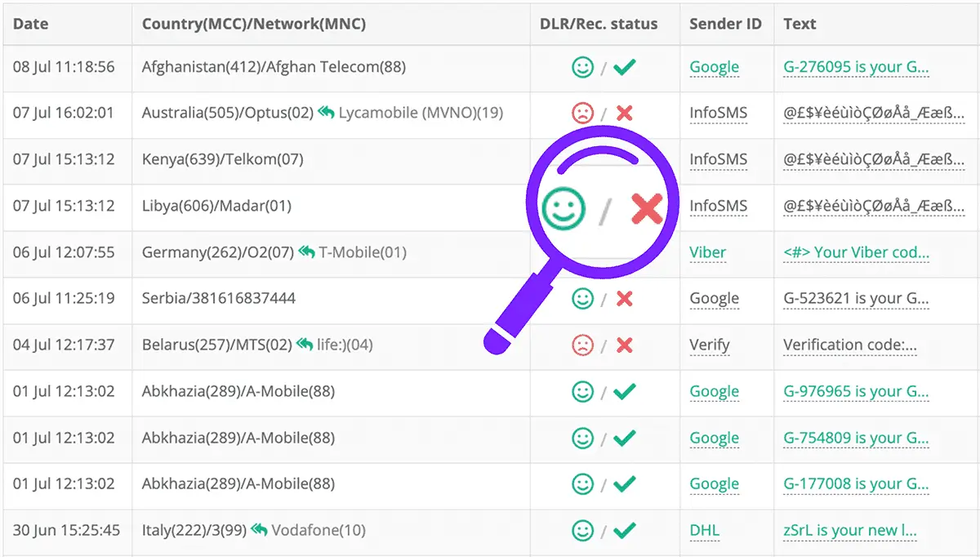The width and height of the screenshot is (980, 557).
Task: Click the green checkmark in Italy row
Action: tap(625, 530)
